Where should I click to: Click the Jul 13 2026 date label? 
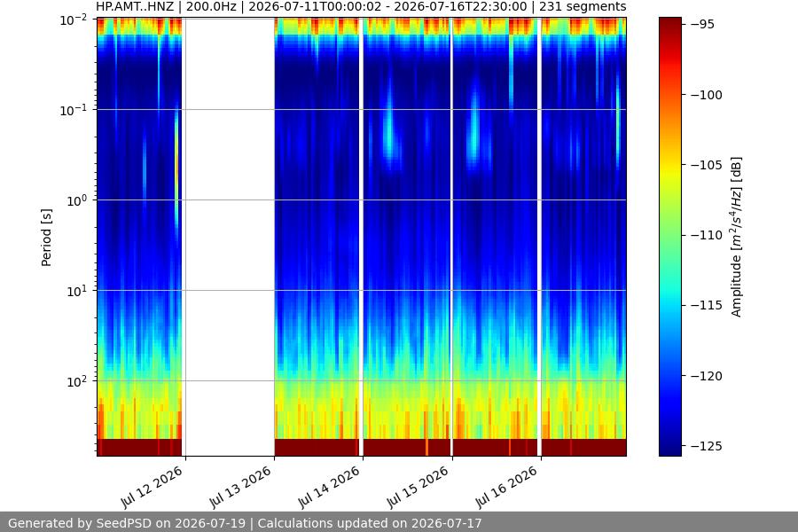pos(240,487)
